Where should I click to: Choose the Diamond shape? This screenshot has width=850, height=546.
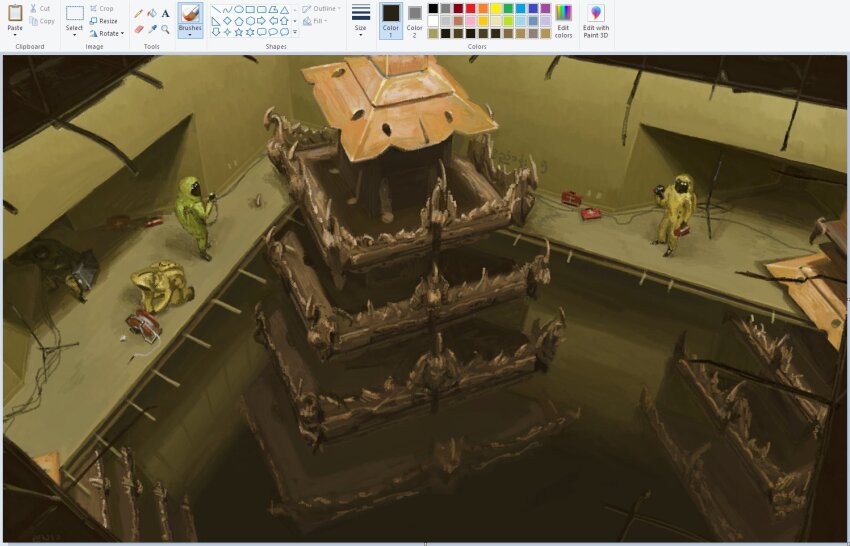227,21
